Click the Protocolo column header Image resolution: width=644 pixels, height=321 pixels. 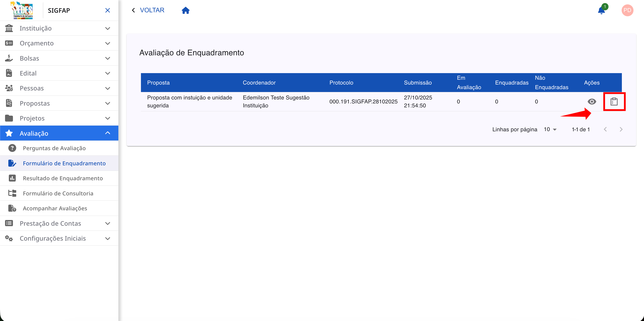coord(341,83)
